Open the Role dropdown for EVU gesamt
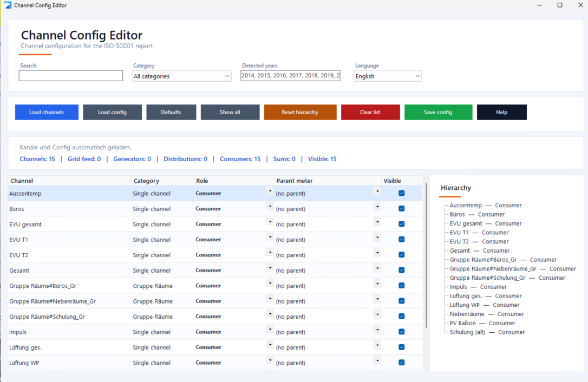The width and height of the screenshot is (588, 382). click(270, 222)
